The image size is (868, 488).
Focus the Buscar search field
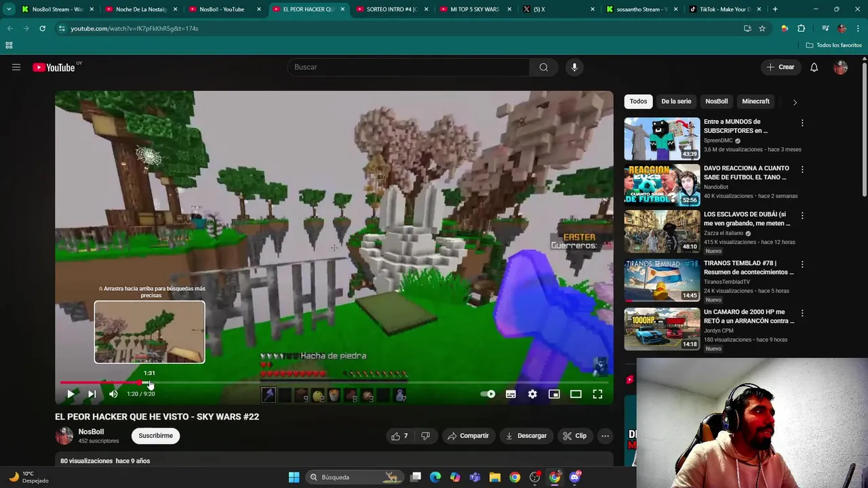point(408,67)
